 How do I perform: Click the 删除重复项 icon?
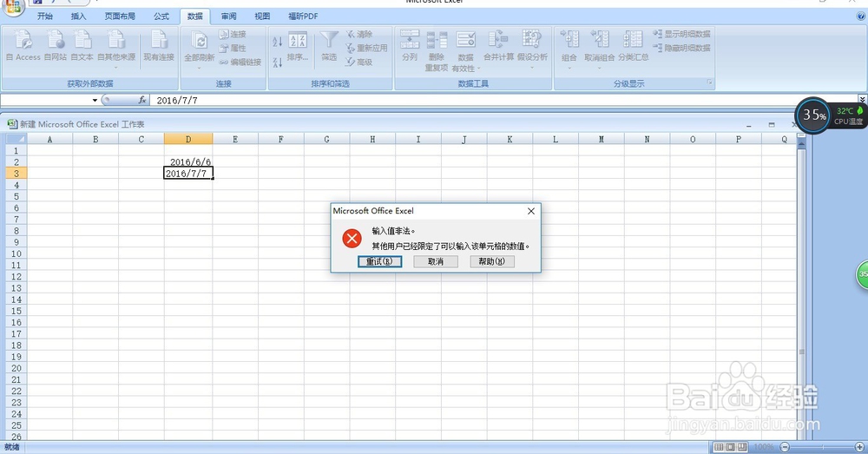tap(437, 51)
